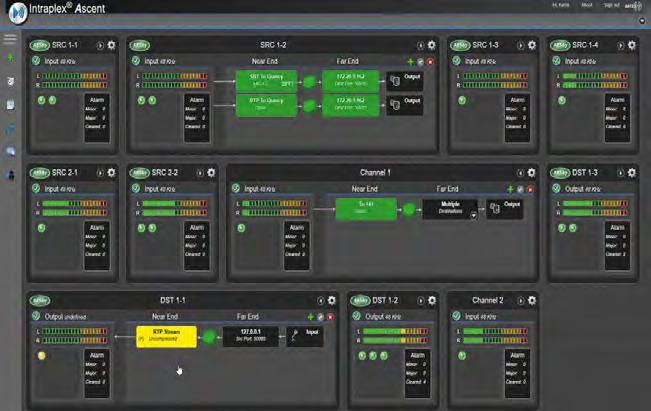Collapse the DST 1-1 panel arrow
651x411 pixels.
point(321,301)
